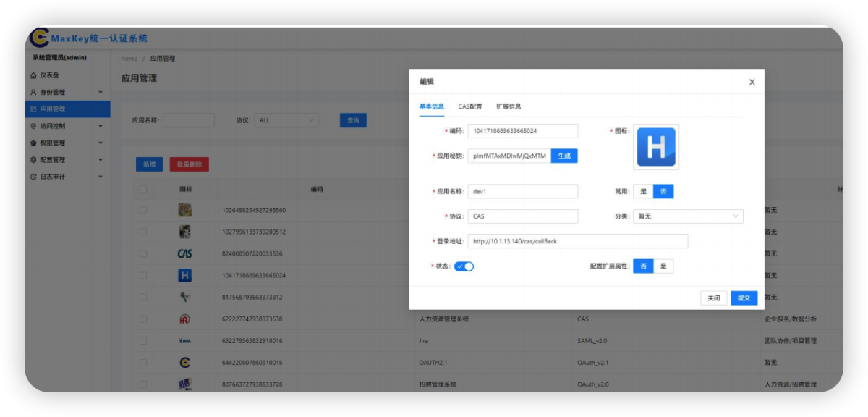Click the 应用秘钥 input field

(x=509, y=156)
